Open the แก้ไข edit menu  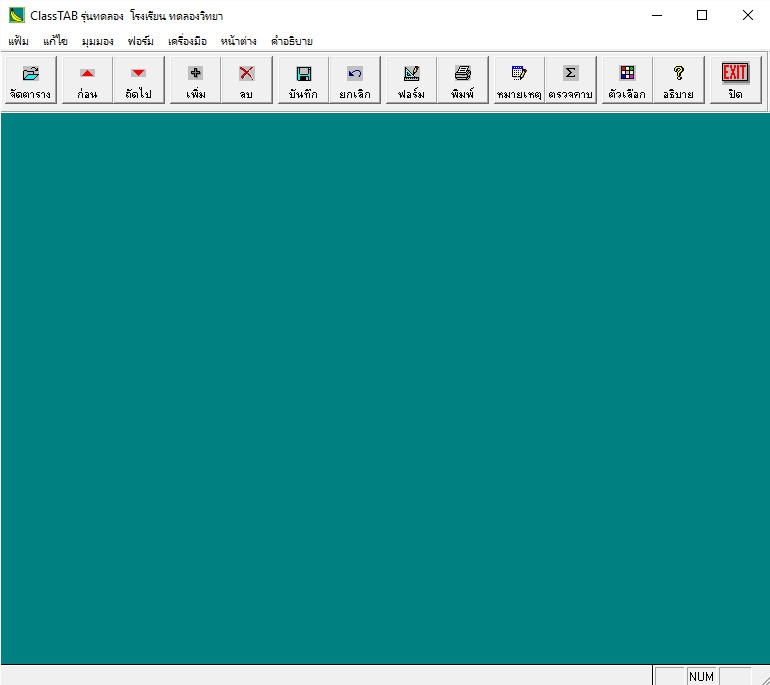[55, 41]
